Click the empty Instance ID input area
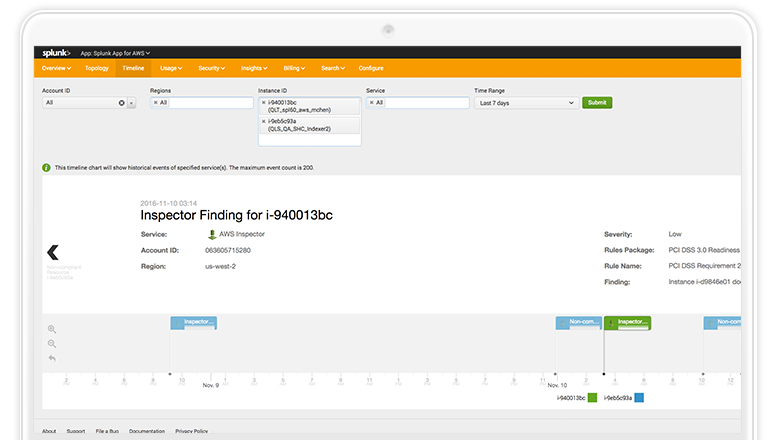 pos(310,140)
